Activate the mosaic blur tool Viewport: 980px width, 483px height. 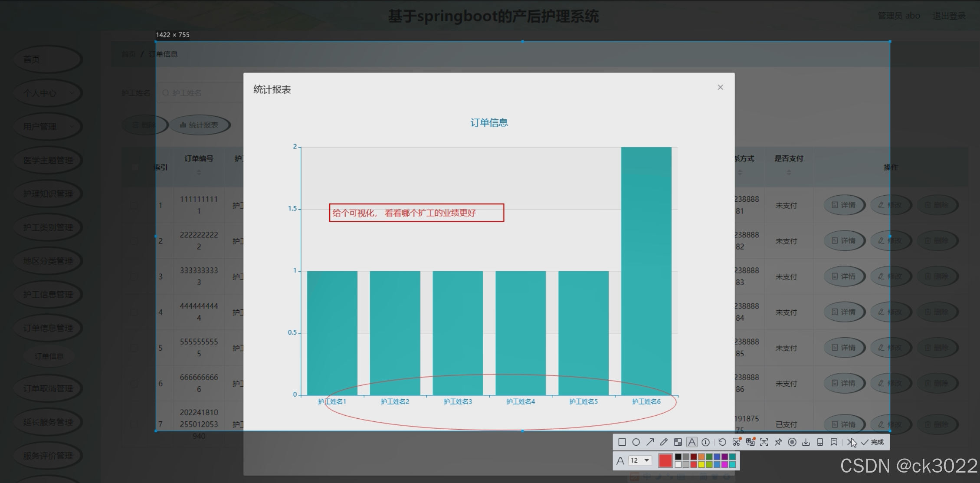678,442
